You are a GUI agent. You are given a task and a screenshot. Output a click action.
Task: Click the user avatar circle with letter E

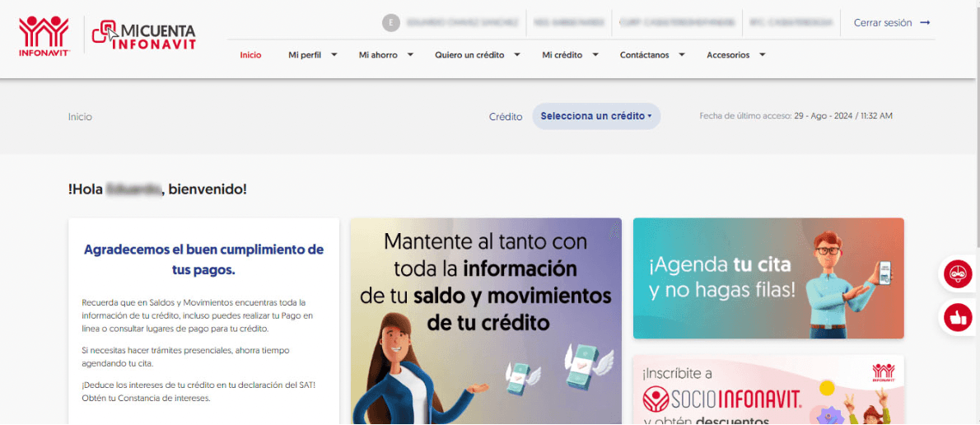click(390, 23)
